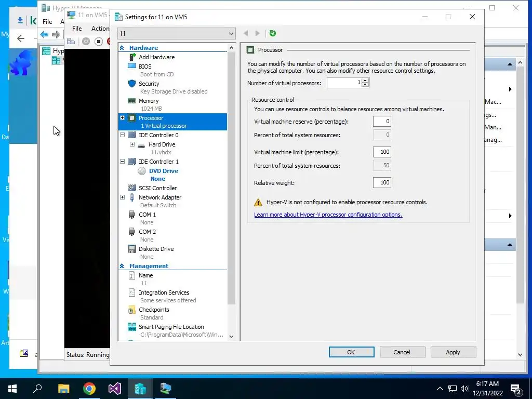The height and width of the screenshot is (399, 532).
Task: Click the Smart Paging File Location icon
Action: (132, 327)
